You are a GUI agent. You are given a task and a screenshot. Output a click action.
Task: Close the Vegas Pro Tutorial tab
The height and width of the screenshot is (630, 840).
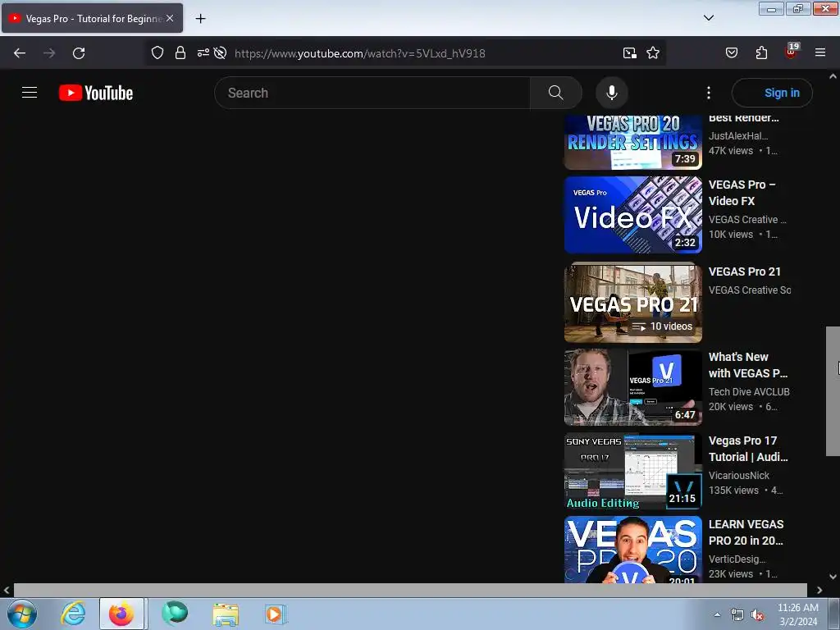coord(170,18)
